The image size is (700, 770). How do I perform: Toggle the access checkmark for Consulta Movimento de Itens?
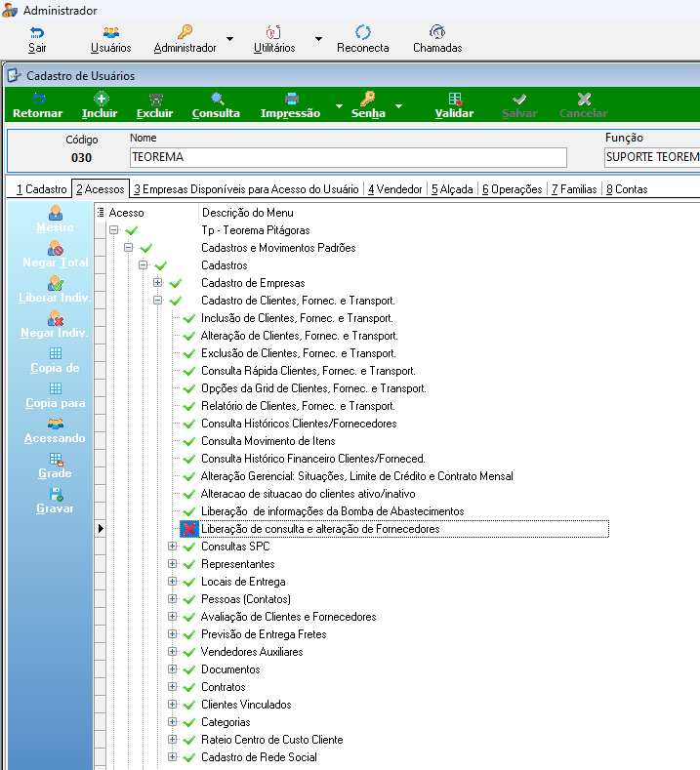[188, 441]
